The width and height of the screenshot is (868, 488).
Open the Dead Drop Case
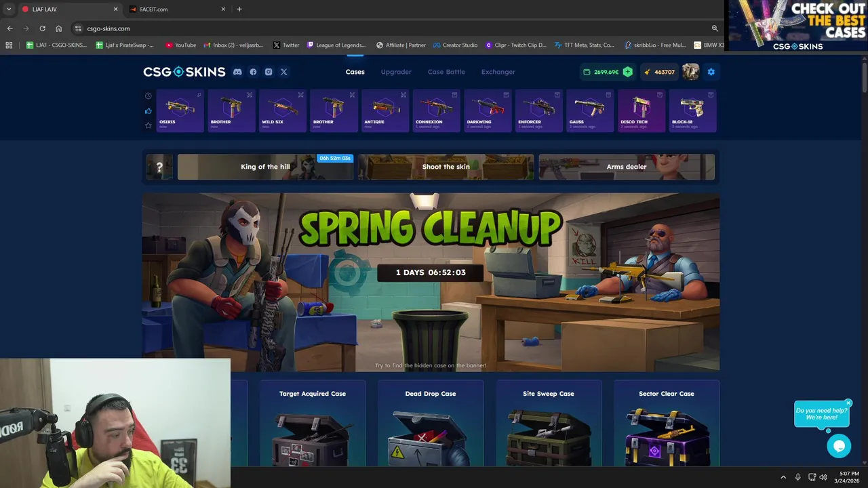(431, 424)
